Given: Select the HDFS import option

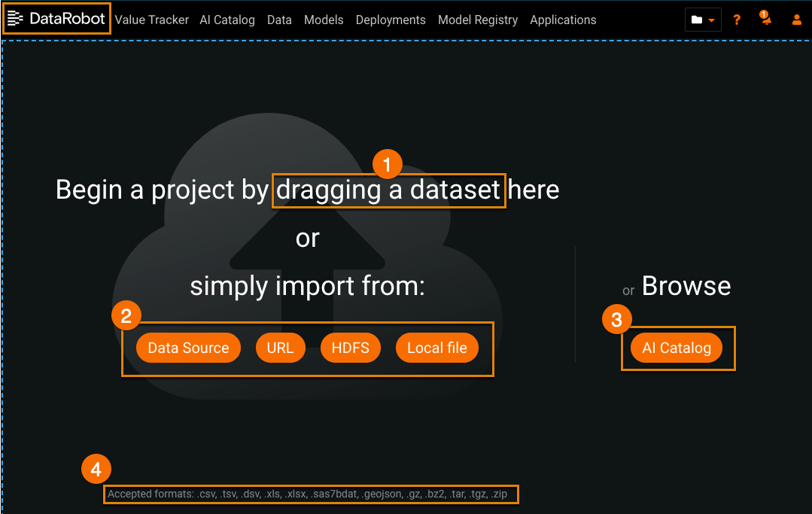Looking at the screenshot, I should 351,348.
